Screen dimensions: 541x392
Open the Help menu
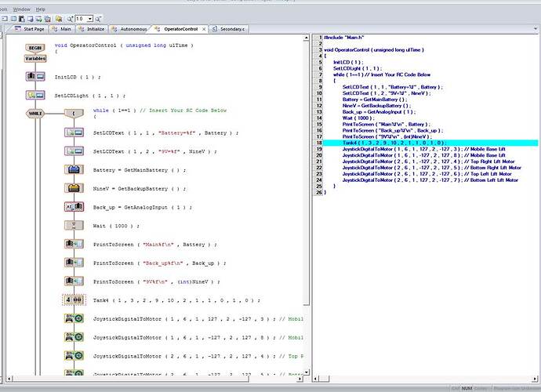pos(40,9)
